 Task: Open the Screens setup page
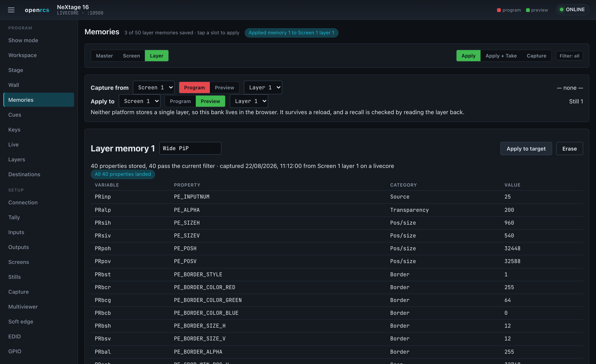pyautogui.click(x=39, y=262)
